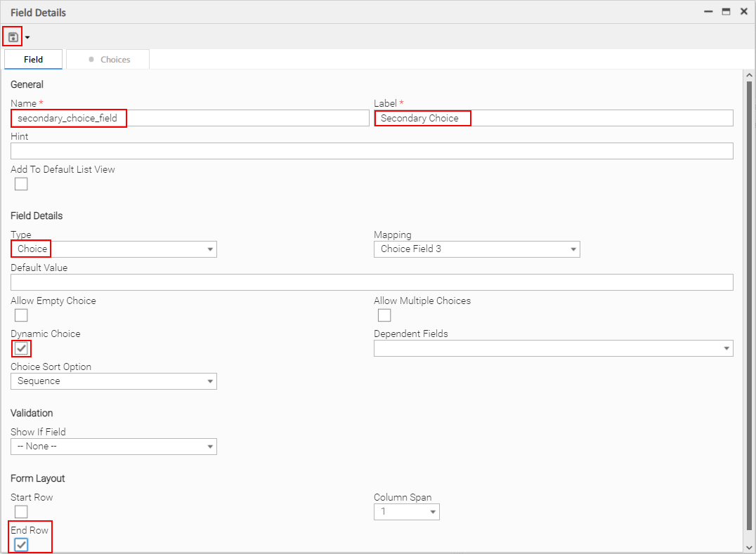The image size is (756, 554).
Task: Open the Column Span dropdown
Action: (406, 512)
